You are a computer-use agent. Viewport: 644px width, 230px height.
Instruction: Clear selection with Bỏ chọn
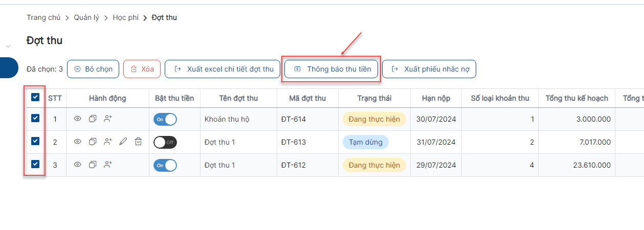click(93, 69)
